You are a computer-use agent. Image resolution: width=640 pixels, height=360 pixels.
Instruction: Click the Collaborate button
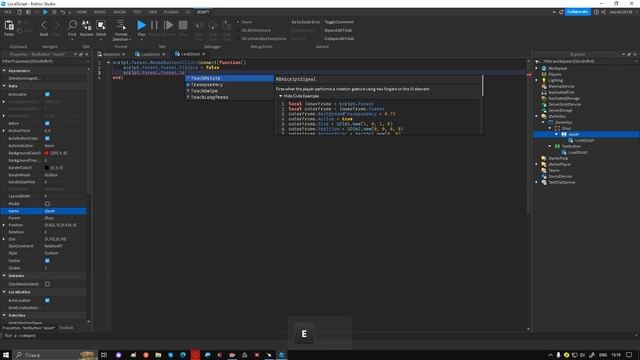click(578, 12)
